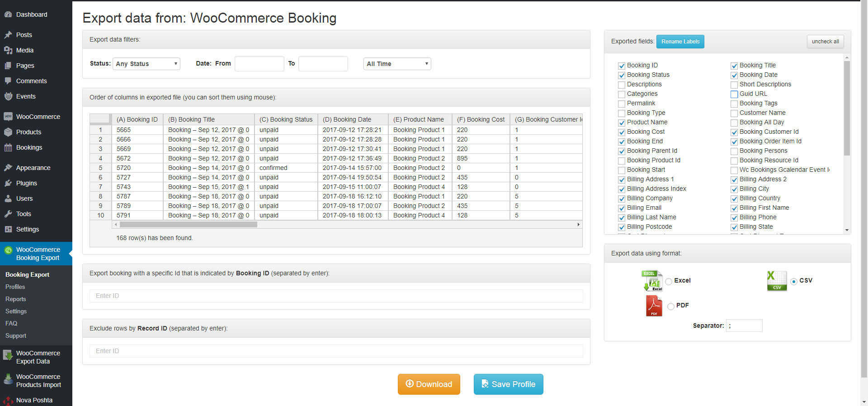The image size is (868, 406).
Task: Open the Profiles submenu item
Action: pyautogui.click(x=15, y=287)
